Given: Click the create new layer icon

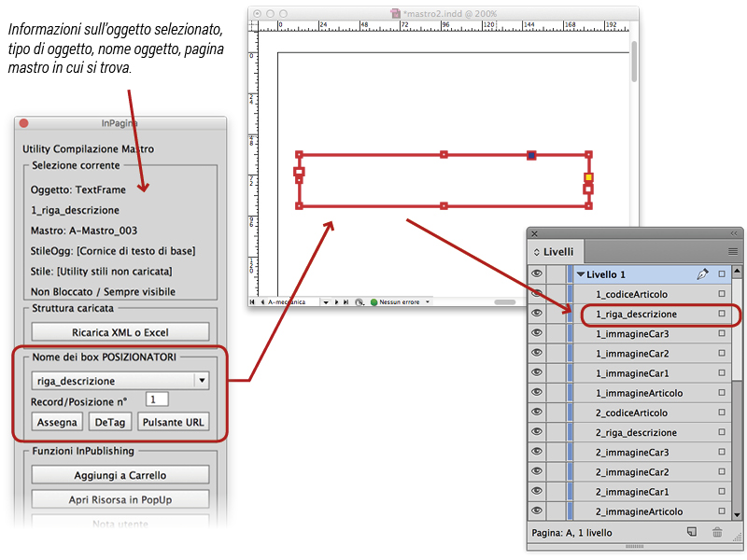Looking at the screenshot, I should click(692, 531).
